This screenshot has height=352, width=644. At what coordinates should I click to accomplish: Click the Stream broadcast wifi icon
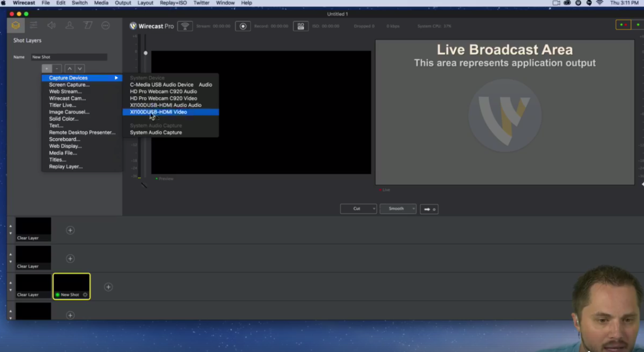click(x=185, y=26)
